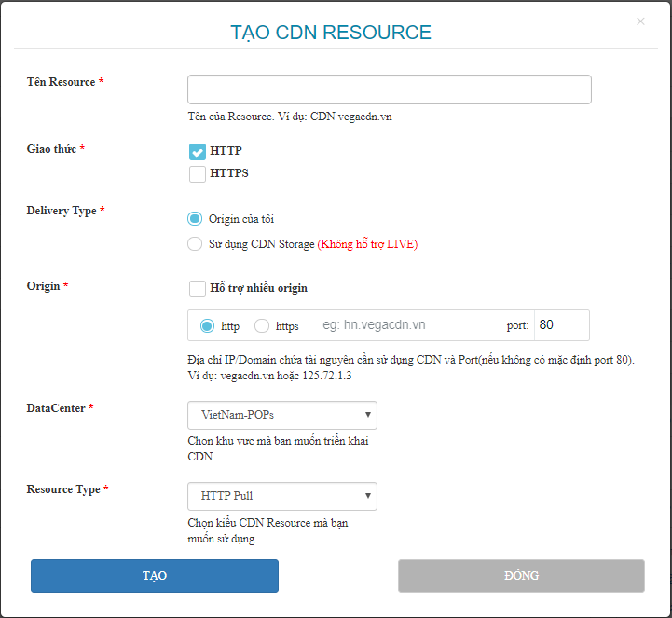This screenshot has height=618, width=672.
Task: Click the Resource Type field label
Action: pos(63,489)
